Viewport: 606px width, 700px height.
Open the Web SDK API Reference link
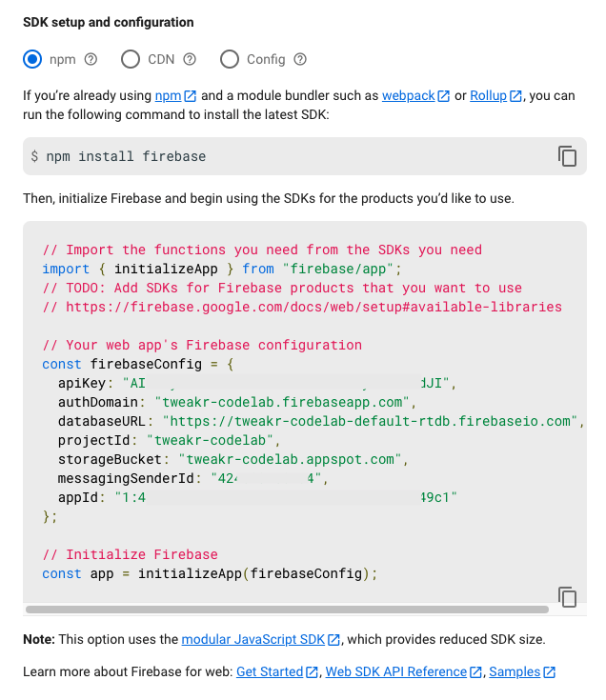click(x=395, y=671)
